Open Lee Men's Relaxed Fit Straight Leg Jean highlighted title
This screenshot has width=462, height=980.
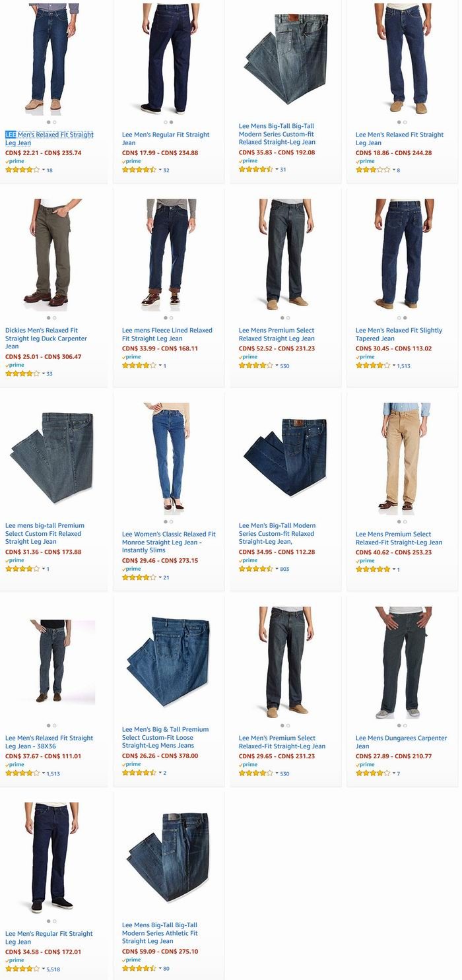tap(49, 139)
